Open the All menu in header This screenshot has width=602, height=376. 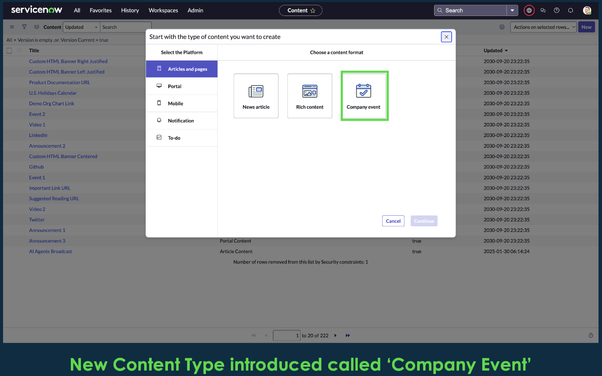click(77, 10)
